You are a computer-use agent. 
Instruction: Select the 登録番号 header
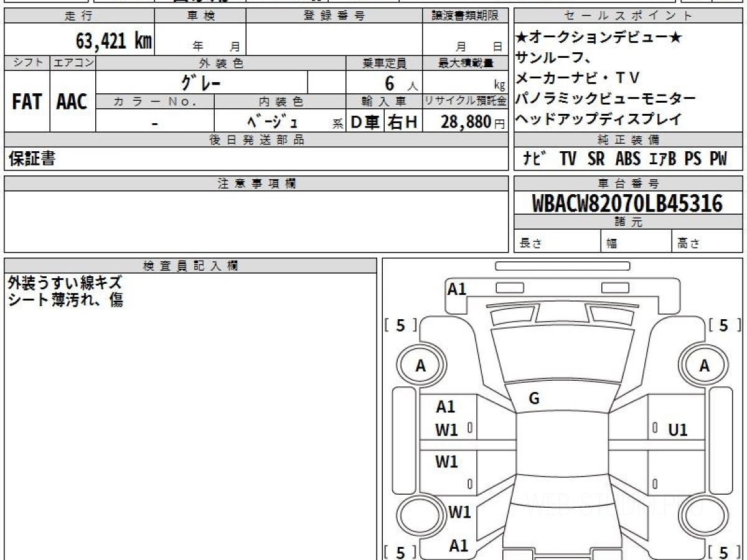pos(334,16)
